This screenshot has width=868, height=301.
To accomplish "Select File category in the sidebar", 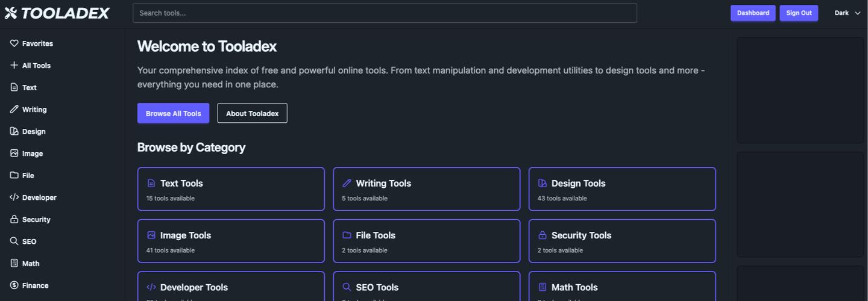I will (x=63, y=175).
